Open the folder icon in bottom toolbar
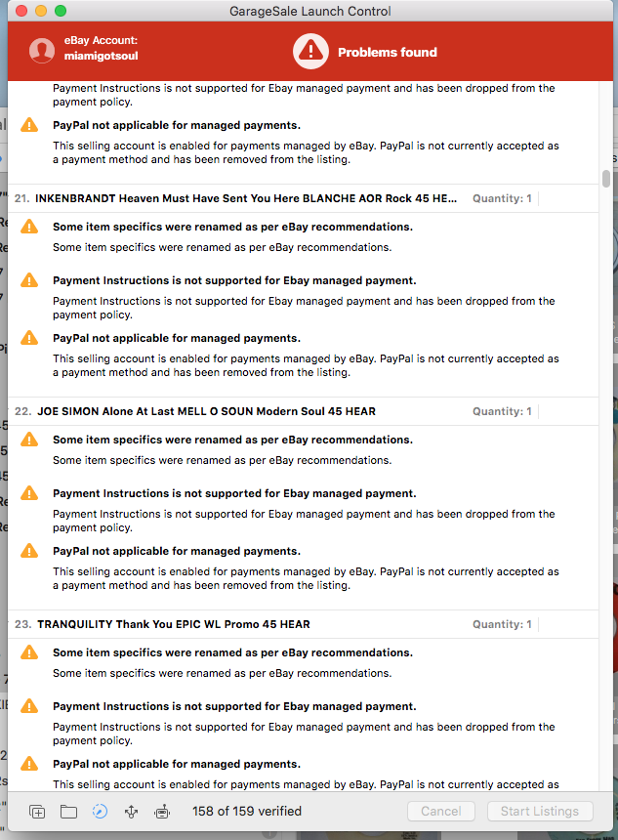This screenshot has height=840, width=618. (x=68, y=812)
